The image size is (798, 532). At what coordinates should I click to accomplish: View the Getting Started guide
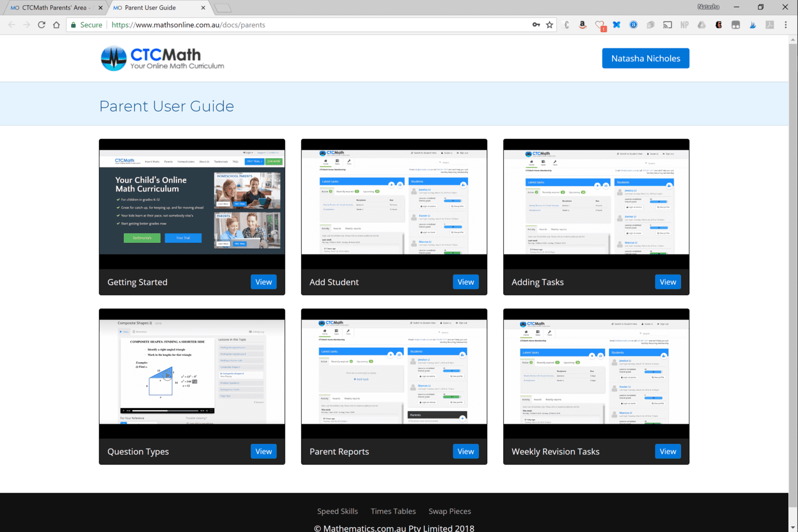click(264, 282)
